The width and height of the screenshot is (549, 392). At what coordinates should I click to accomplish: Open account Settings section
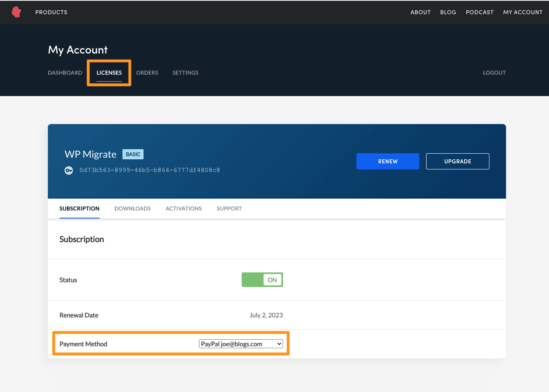tap(185, 73)
